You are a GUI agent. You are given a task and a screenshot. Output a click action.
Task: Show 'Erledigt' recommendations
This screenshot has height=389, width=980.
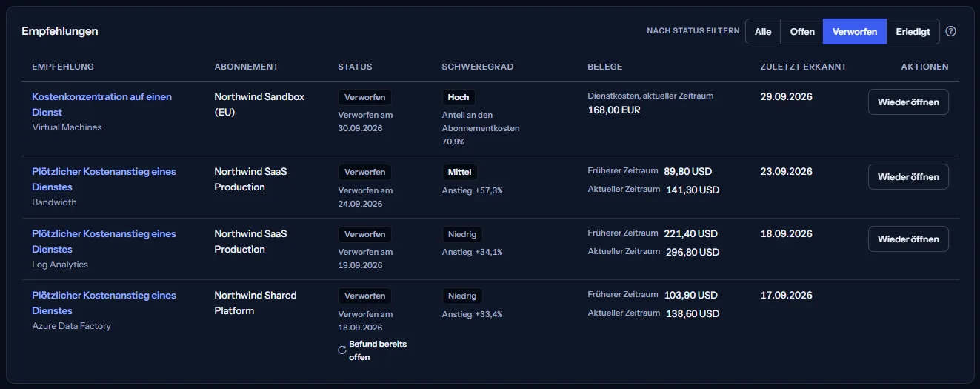(x=913, y=32)
